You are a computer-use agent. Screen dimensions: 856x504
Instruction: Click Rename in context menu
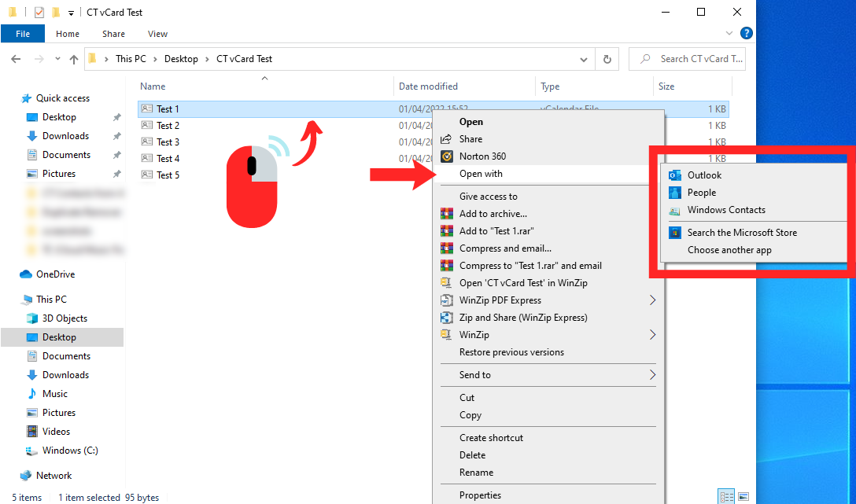[x=476, y=473]
